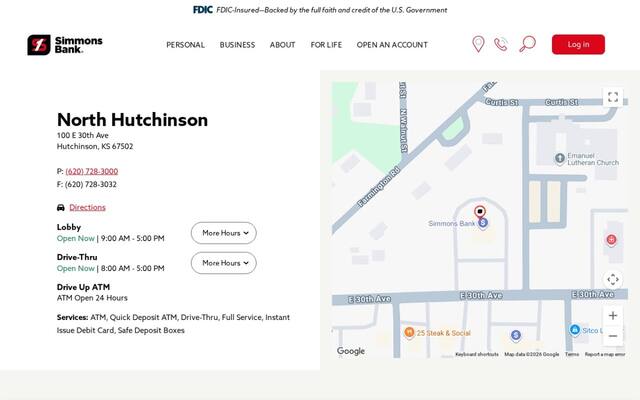This screenshot has height=400, width=640.
Task: Open the BUSINESS menu
Action: point(237,44)
